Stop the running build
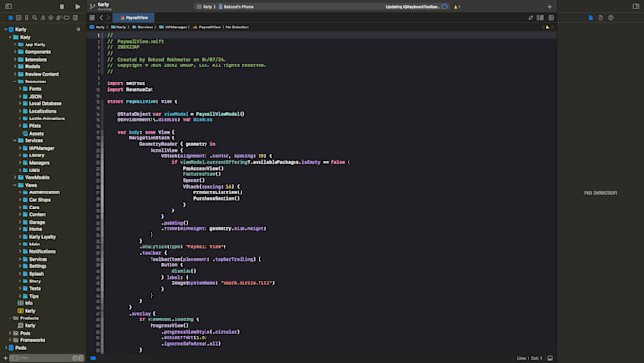Viewport: 644px width, 363px height. 62,7
